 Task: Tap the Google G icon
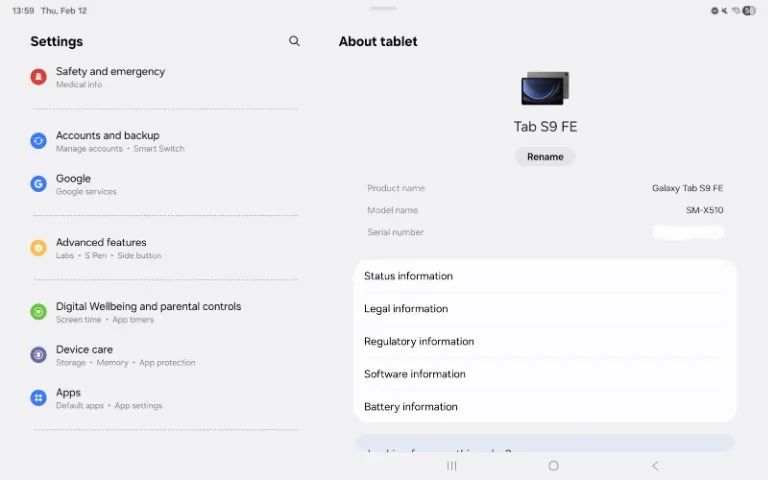point(39,184)
